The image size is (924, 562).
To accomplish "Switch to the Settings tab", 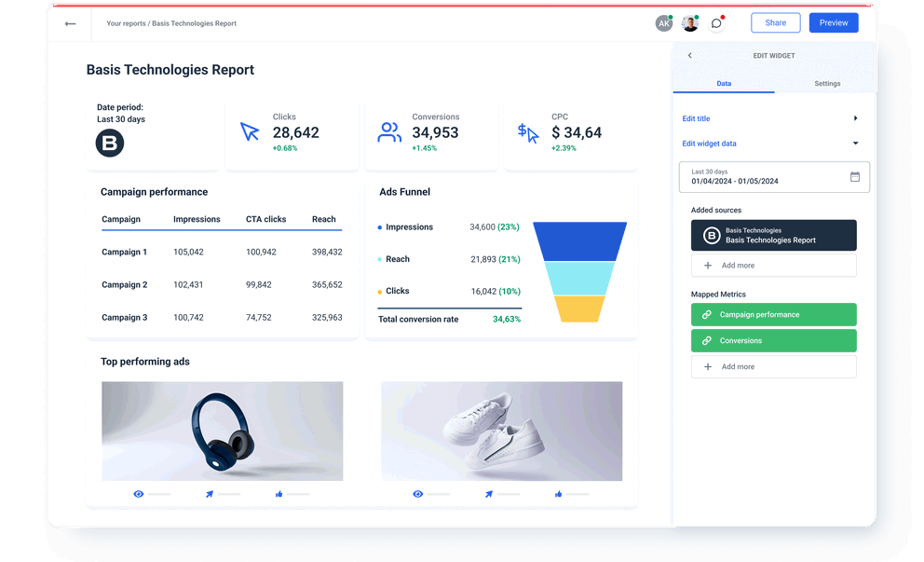I will coord(827,83).
